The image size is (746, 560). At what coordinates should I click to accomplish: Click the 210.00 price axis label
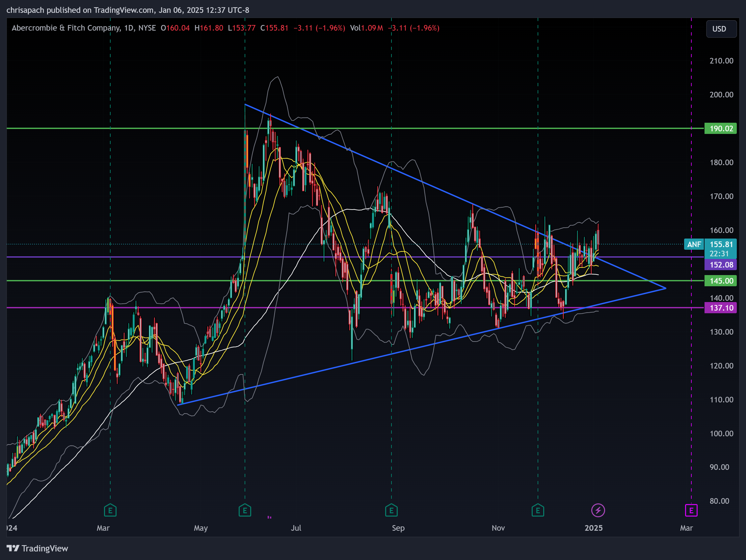(721, 61)
